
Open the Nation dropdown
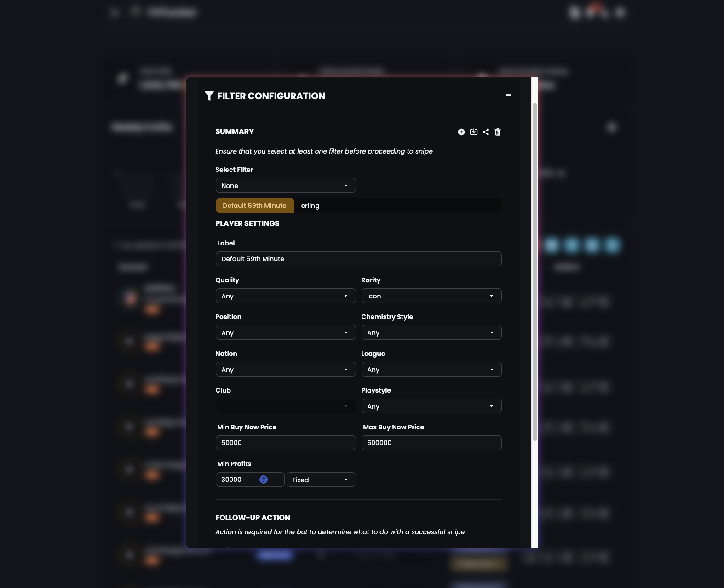point(286,369)
